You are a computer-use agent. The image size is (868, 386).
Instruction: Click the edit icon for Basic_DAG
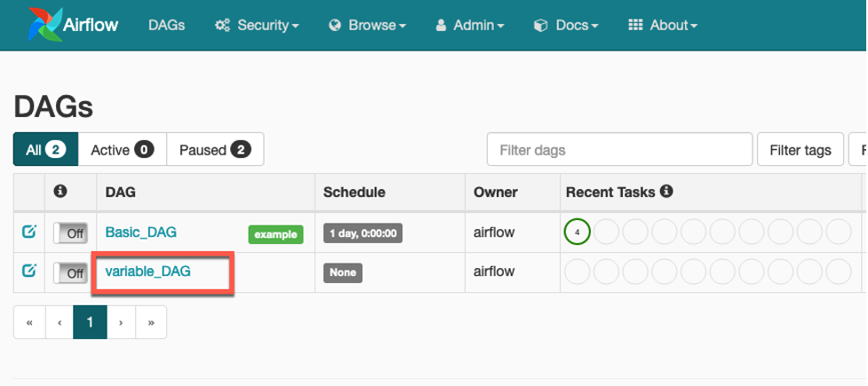[x=28, y=232]
